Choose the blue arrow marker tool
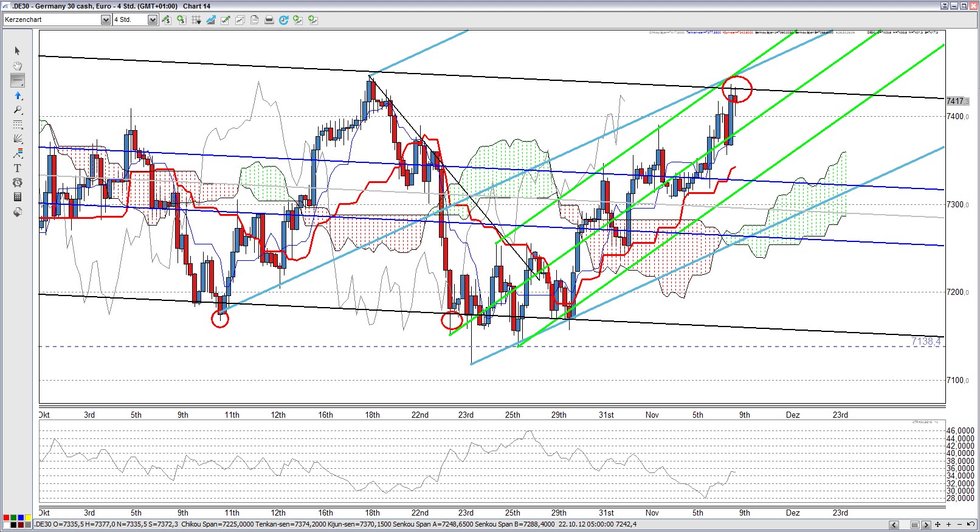Viewport: 980px width, 532px height. click(x=18, y=95)
